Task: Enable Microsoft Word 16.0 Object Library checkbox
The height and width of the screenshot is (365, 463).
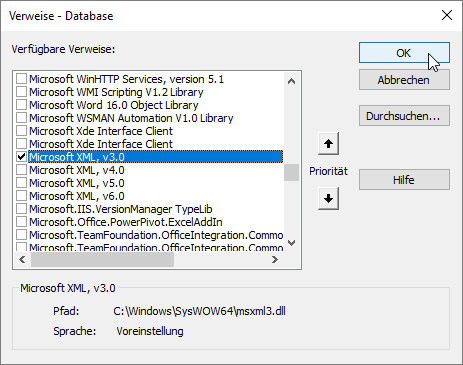Action: click(22, 105)
